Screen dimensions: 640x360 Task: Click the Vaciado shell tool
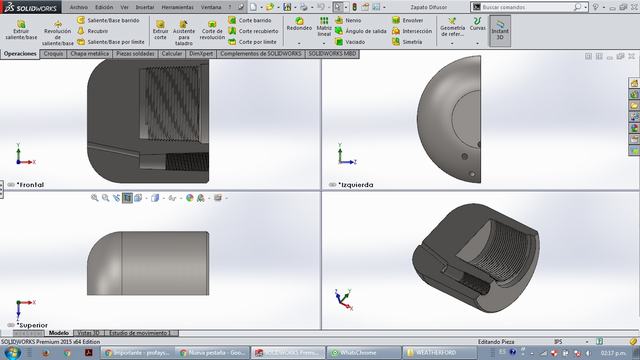[x=350, y=42]
